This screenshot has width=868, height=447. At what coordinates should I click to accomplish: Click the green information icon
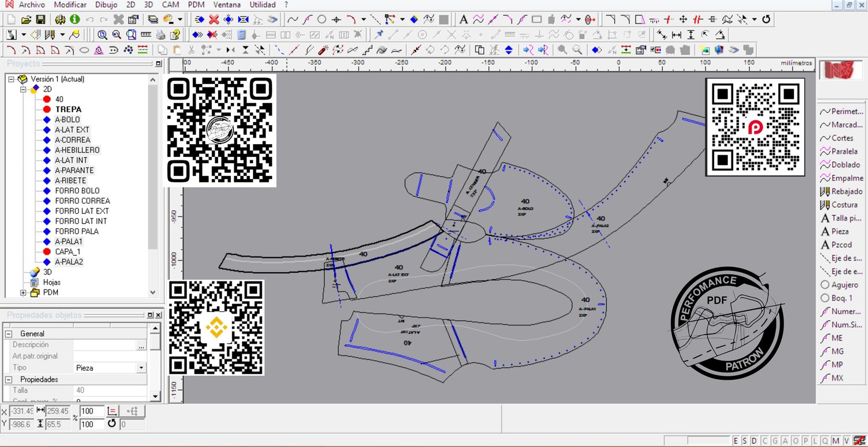pyautogui.click(x=75, y=20)
